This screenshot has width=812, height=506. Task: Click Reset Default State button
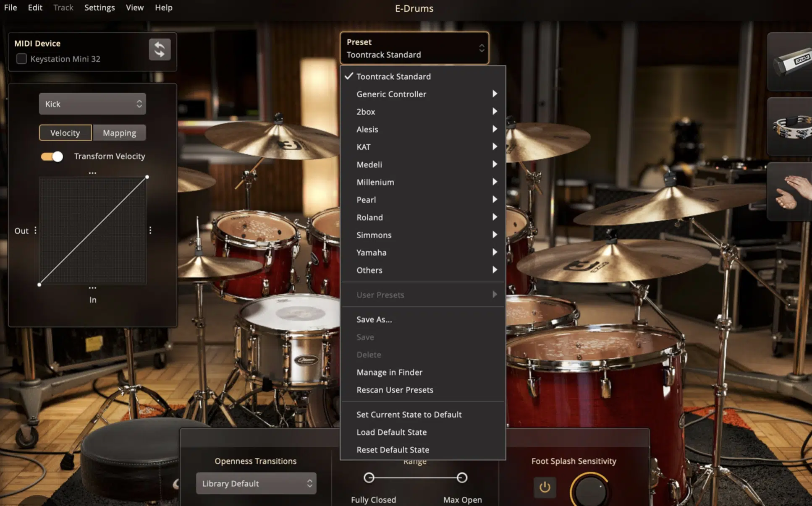click(393, 449)
